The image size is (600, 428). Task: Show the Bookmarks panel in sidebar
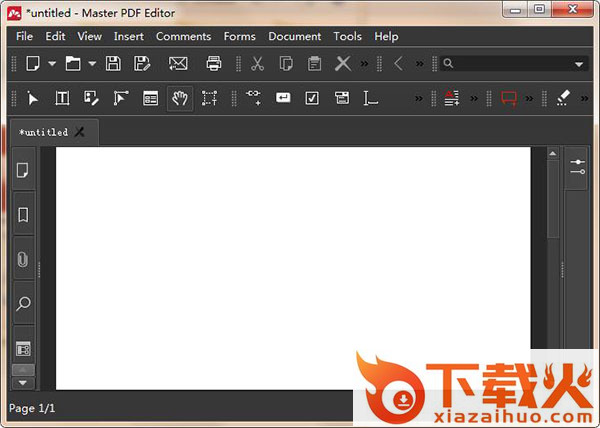[x=23, y=215]
